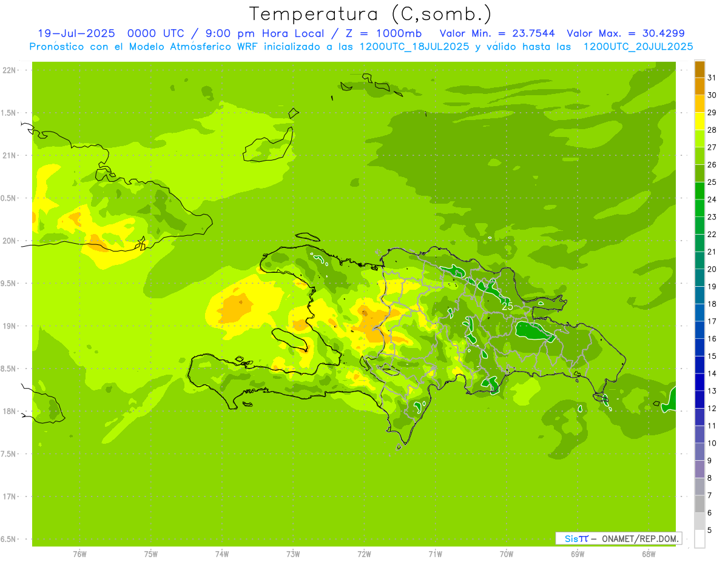
Task: Click the white "25" contour label on the map
Action: click(x=507, y=307)
